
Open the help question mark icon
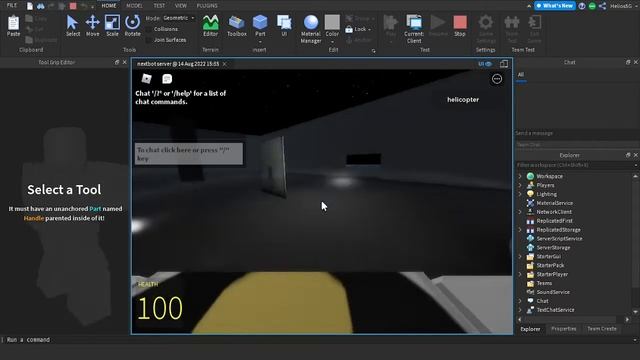582,6
